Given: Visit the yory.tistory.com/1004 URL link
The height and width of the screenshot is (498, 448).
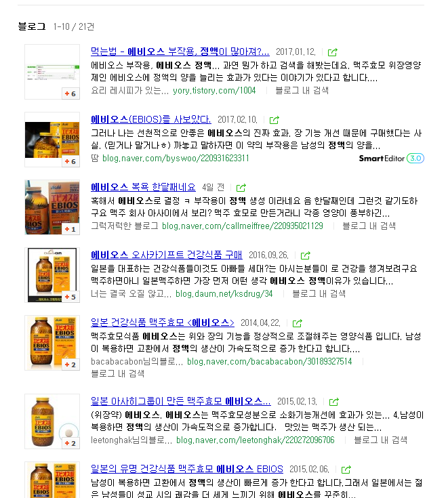Looking at the screenshot, I should [x=214, y=90].
